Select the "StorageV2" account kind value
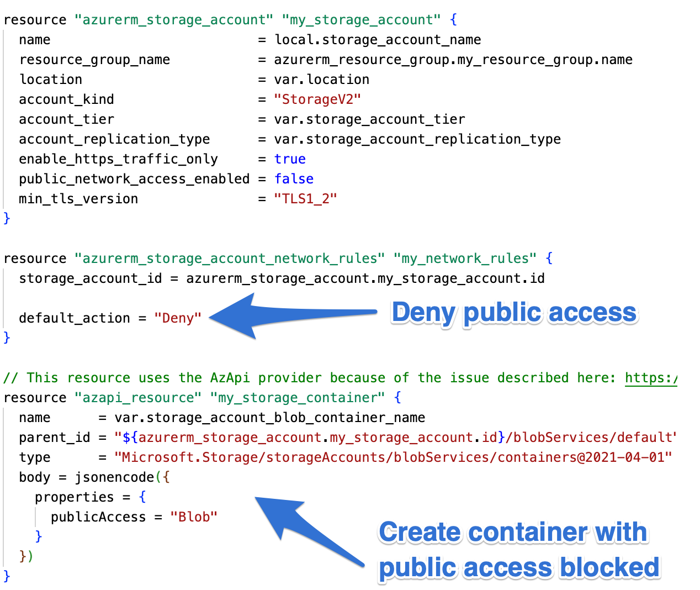The image size is (700, 590). (317, 99)
